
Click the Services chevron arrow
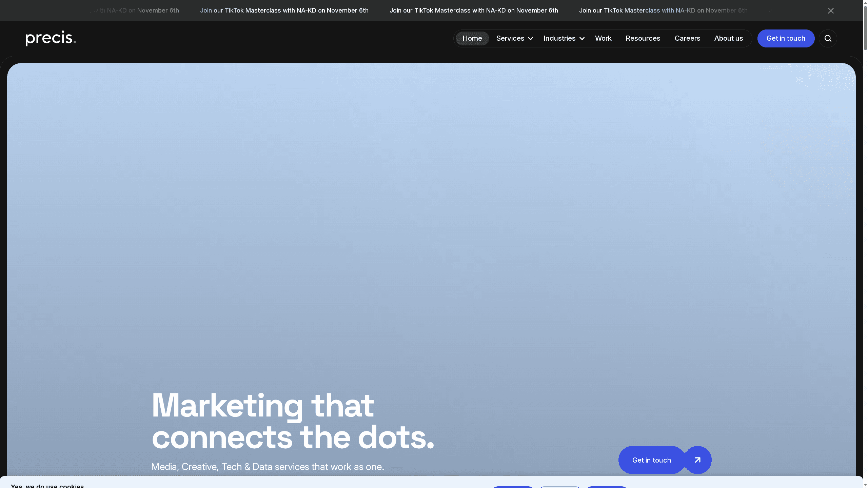(530, 39)
